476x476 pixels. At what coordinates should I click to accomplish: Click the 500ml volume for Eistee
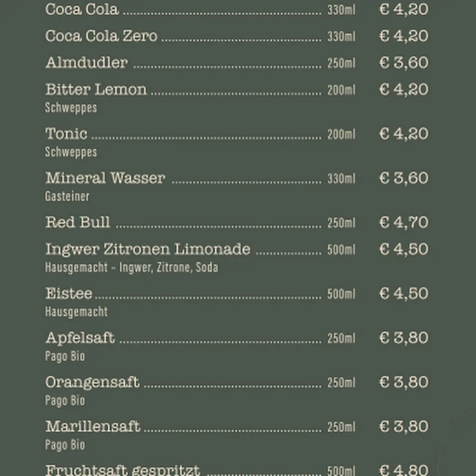point(341,294)
